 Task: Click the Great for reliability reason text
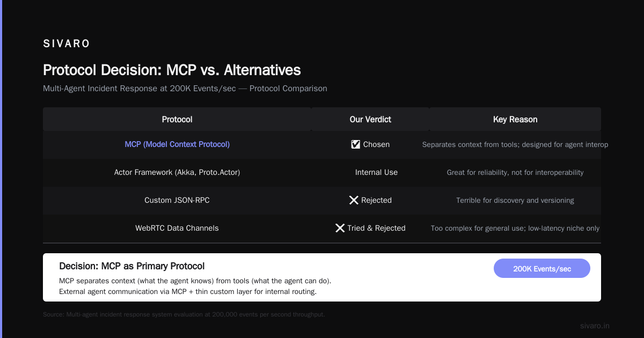click(515, 172)
